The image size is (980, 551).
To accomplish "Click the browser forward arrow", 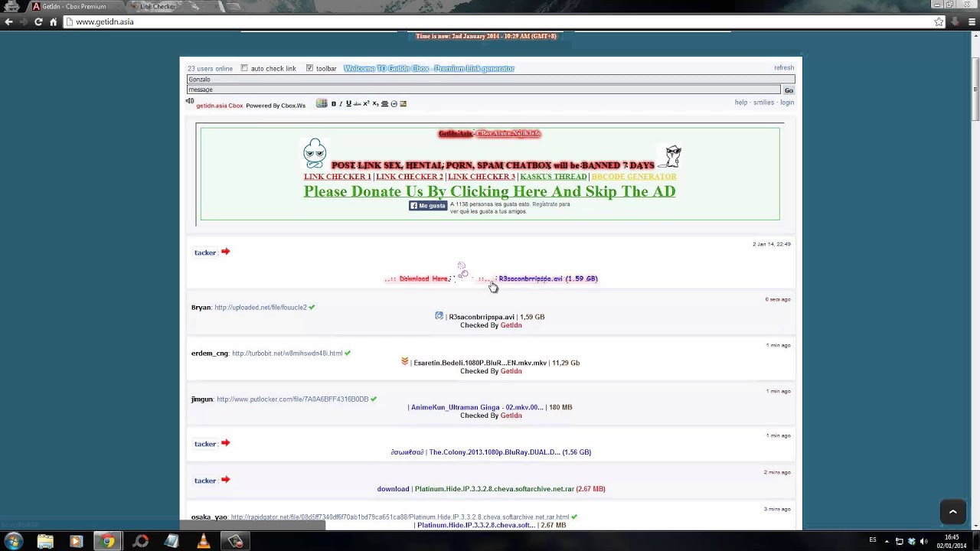I will [23, 22].
